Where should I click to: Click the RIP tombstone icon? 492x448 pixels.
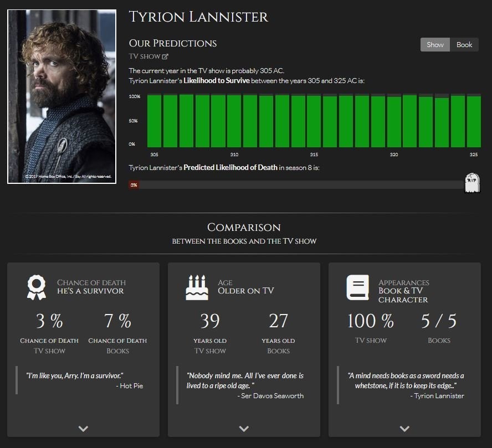click(x=472, y=183)
